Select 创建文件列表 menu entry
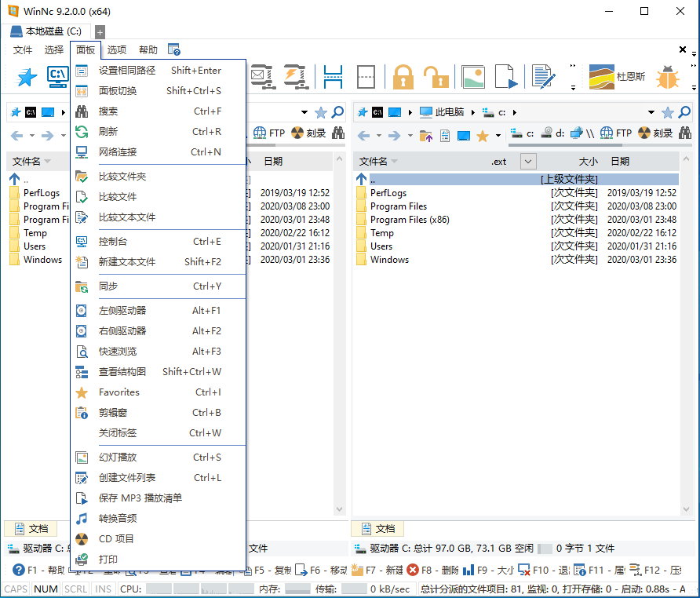Viewport: 700px width, 598px height. tap(158, 478)
